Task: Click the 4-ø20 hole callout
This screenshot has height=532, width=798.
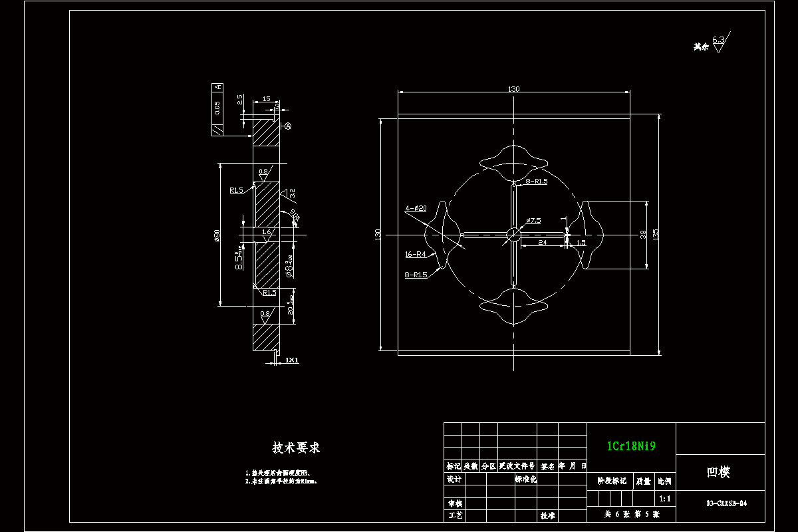Action: point(416,208)
